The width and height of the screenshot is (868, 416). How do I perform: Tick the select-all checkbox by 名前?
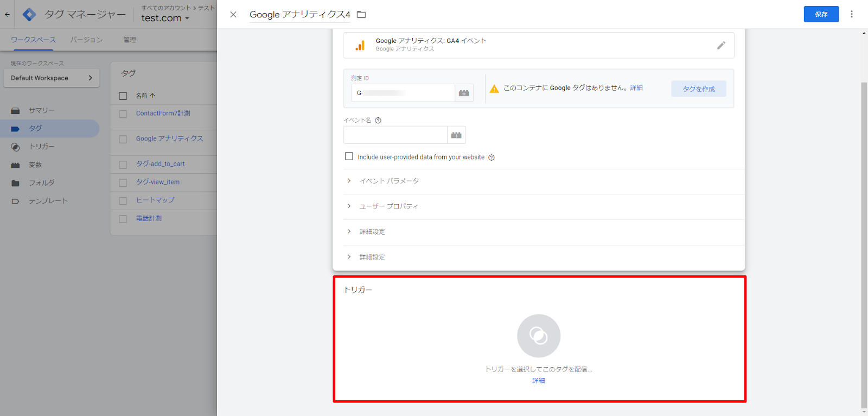123,96
